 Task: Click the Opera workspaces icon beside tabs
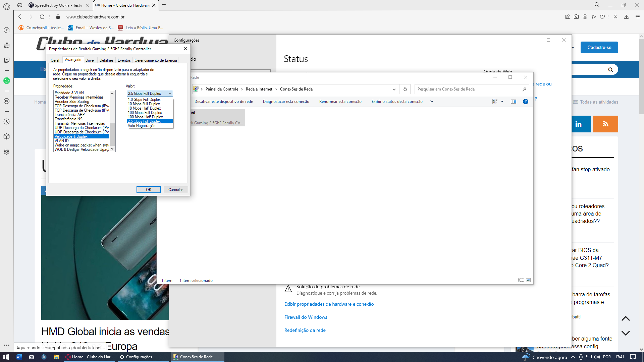[x=20, y=5]
